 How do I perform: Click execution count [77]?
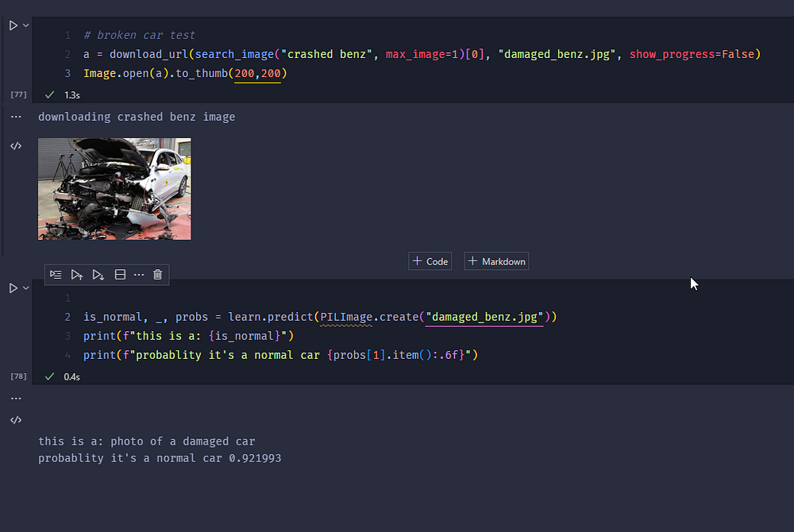[x=18, y=94]
